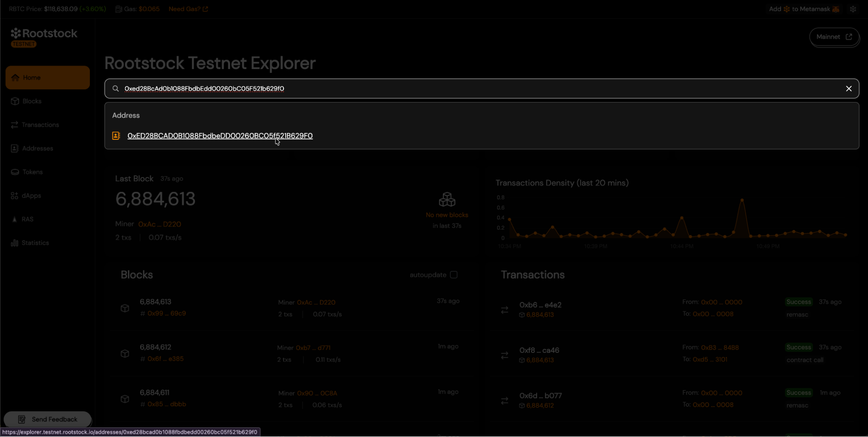The image size is (868, 437).
Task: Open the Statistics sidebar page
Action: pos(35,243)
